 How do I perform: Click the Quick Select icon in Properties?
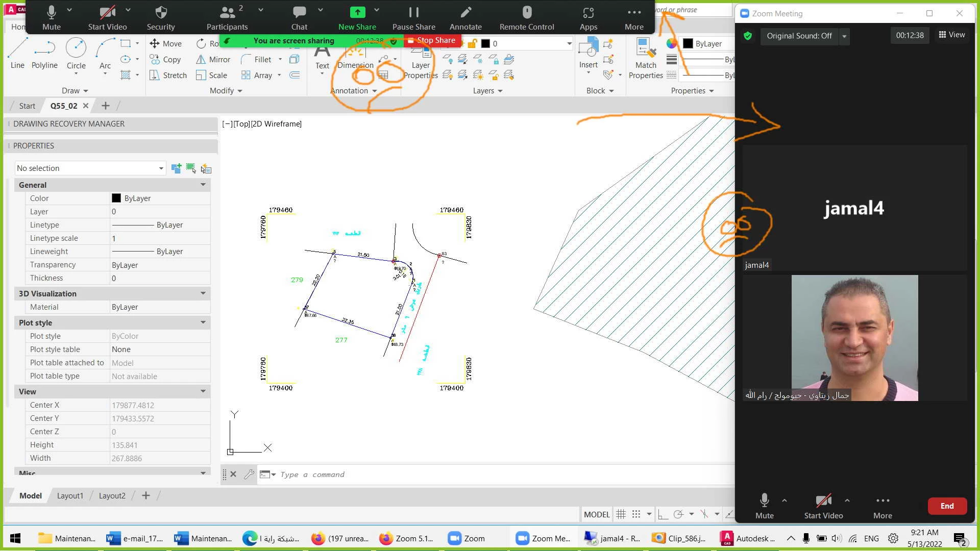[x=206, y=168]
